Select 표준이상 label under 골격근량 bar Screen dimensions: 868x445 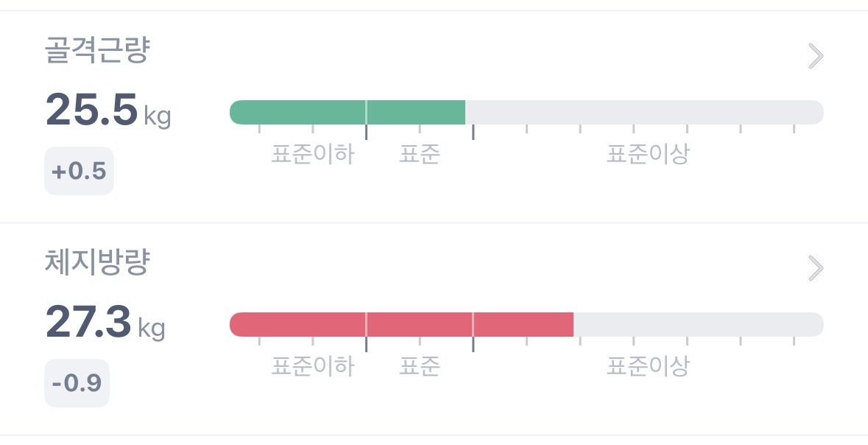(x=648, y=154)
